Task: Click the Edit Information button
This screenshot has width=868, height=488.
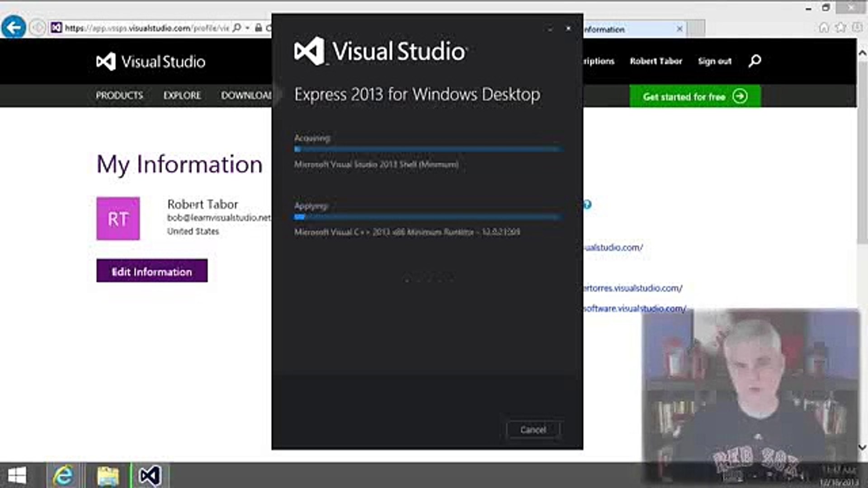Action: tap(152, 271)
